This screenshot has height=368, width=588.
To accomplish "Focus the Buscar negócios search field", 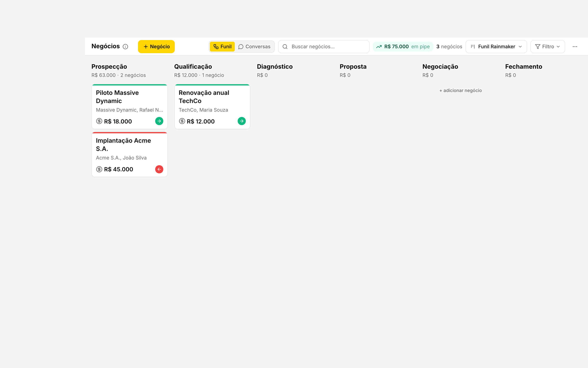I will click(x=324, y=46).
